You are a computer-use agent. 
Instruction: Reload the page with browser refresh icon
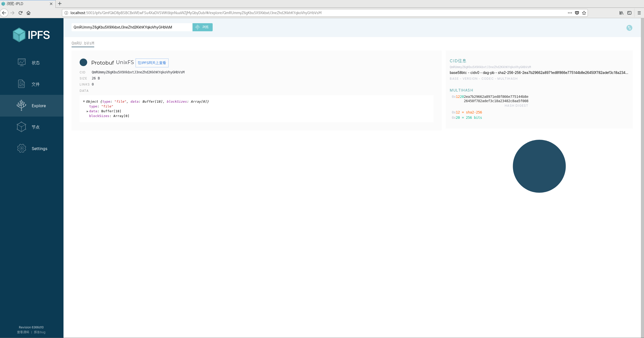coord(21,13)
